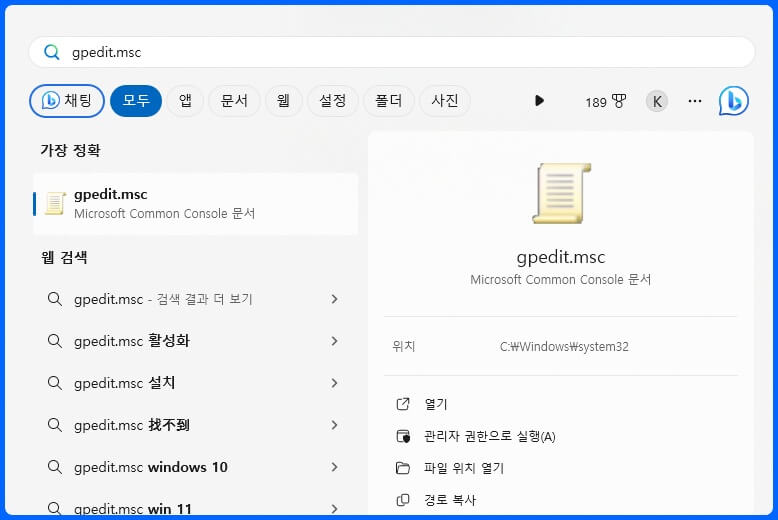Select the 모두 filter tab

coord(136,101)
